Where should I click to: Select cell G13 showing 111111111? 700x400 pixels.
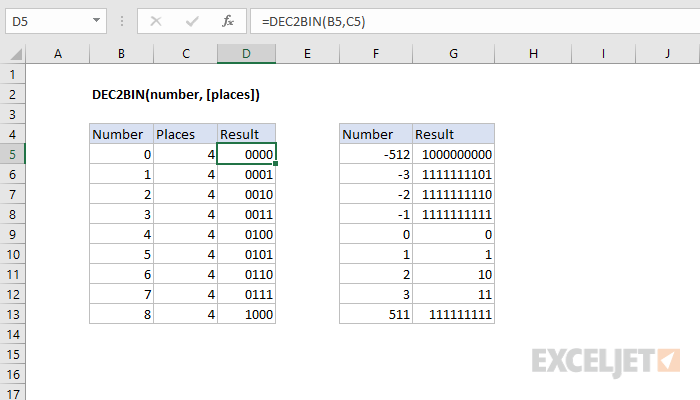pos(453,314)
